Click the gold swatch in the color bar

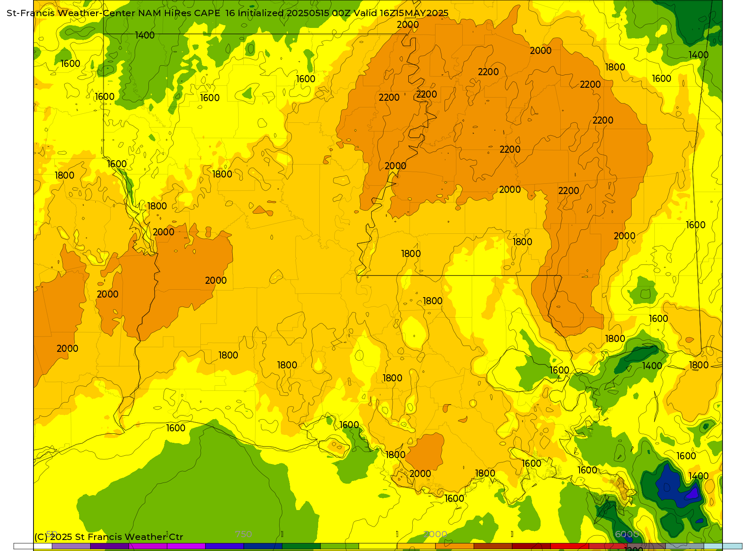coord(416,546)
